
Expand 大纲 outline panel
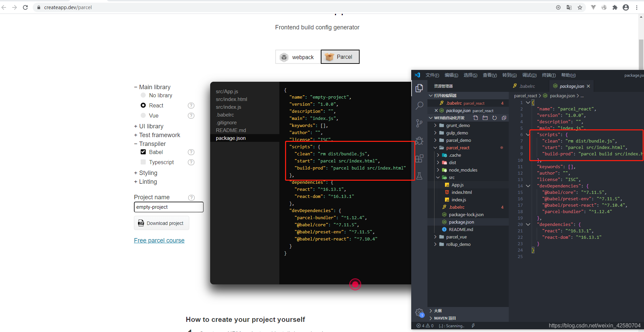(x=438, y=311)
